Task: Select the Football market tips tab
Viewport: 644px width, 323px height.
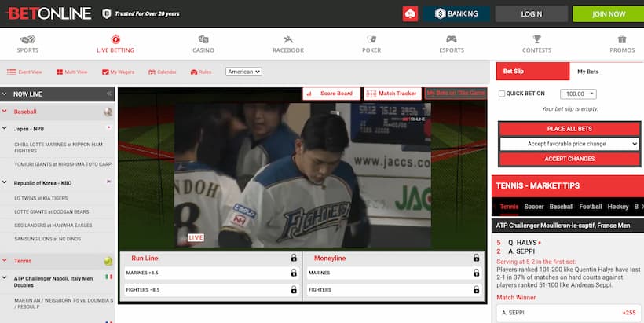Action: pyautogui.click(x=590, y=207)
